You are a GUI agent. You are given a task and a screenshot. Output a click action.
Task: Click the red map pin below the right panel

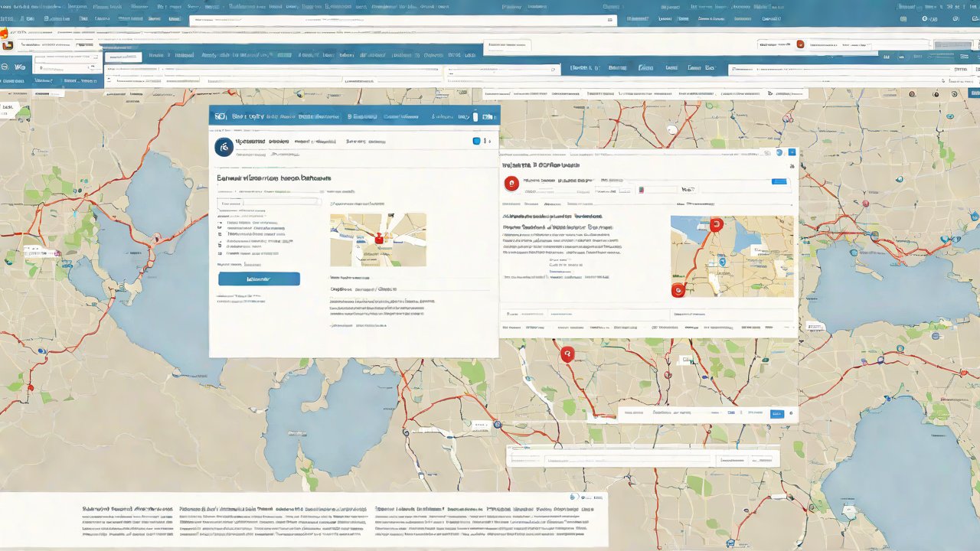click(x=567, y=354)
